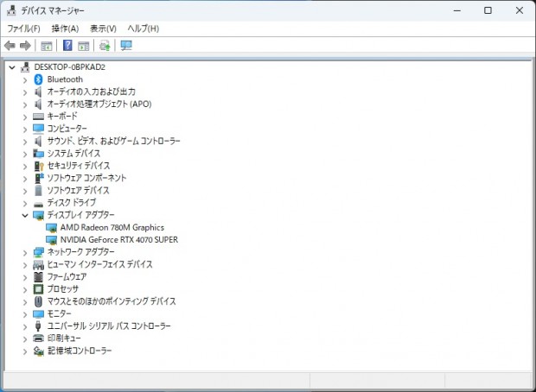Viewport: 536px width, 392px height.
Task: Select the キーボード label
Action: tap(62, 116)
